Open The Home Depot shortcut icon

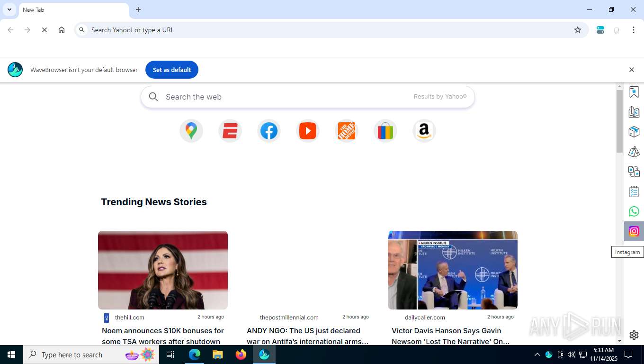(x=347, y=131)
